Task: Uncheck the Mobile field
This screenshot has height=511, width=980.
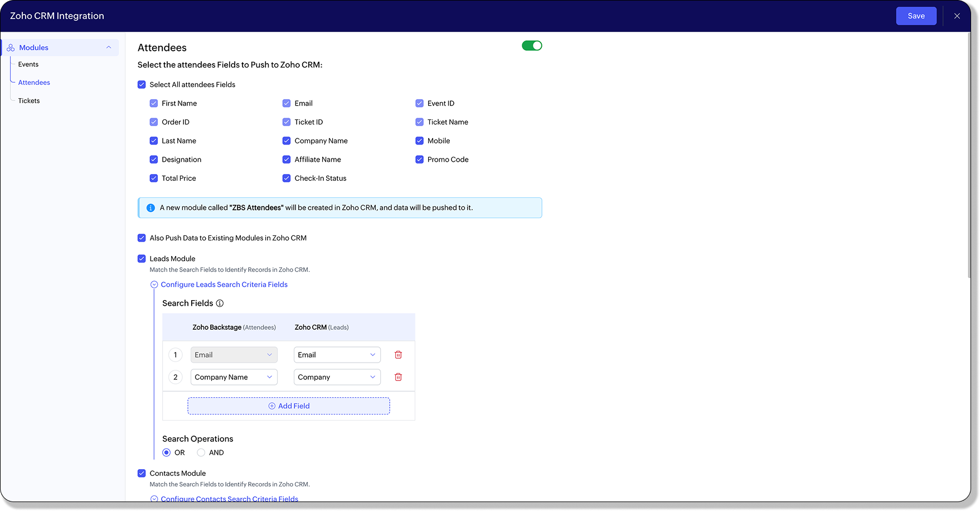Action: pos(420,141)
